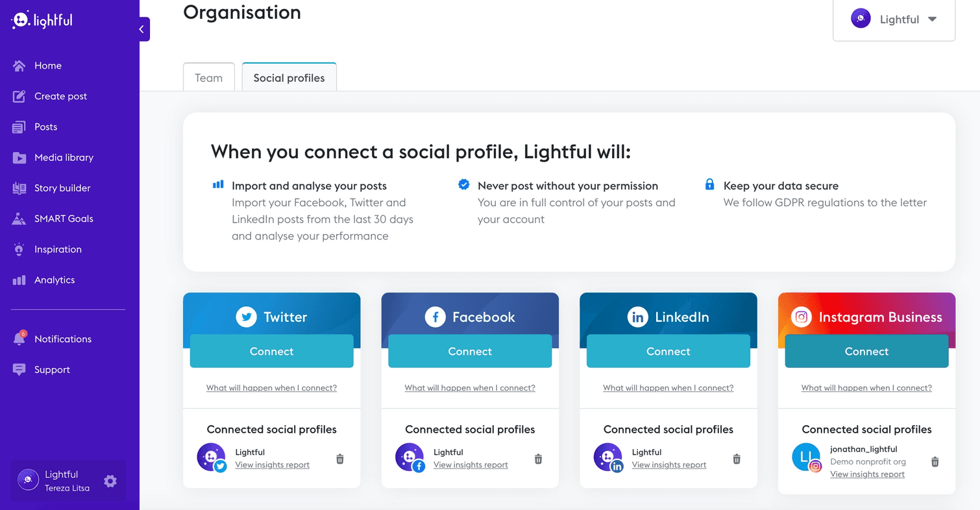This screenshot has width=980, height=510.
Task: Open Twitter's 'What will happen when I connect?' link
Action: 271,388
